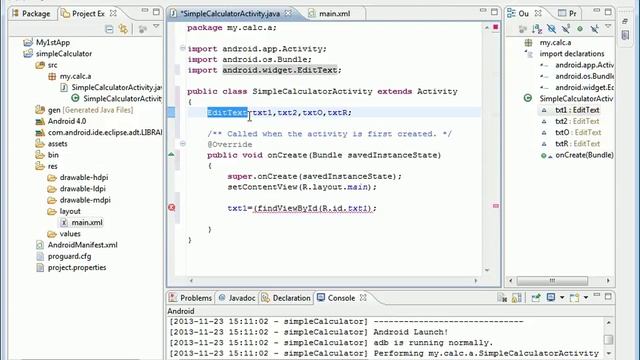This screenshot has width=640, height=360.
Task: Click the restore icon in right trim bar
Action: 625,21
